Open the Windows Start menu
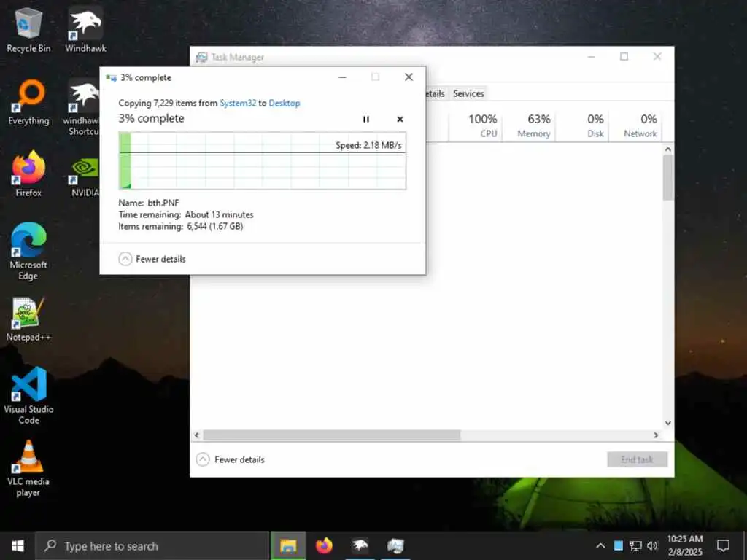Image resolution: width=747 pixels, height=560 pixels. [18, 545]
